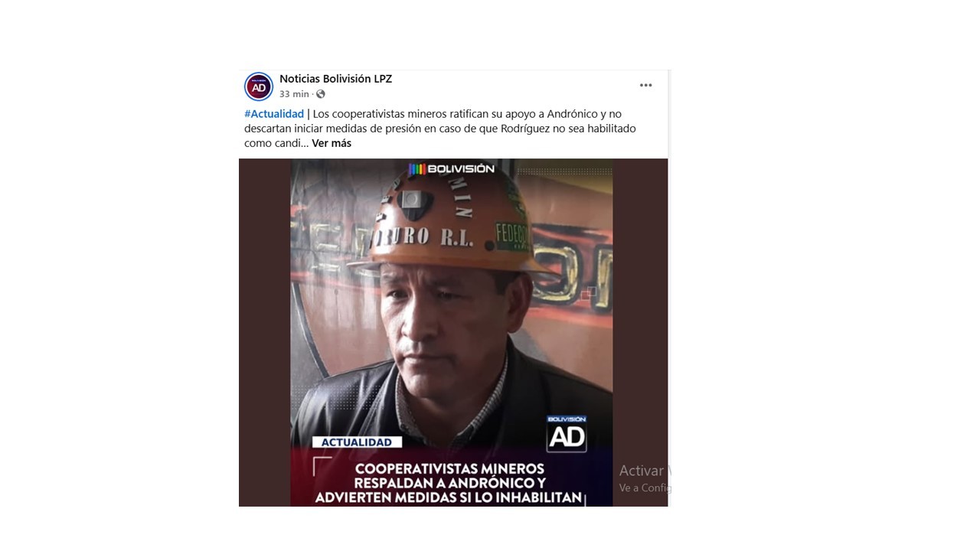
Task: Open the three-dot post options menu
Action: click(x=646, y=86)
